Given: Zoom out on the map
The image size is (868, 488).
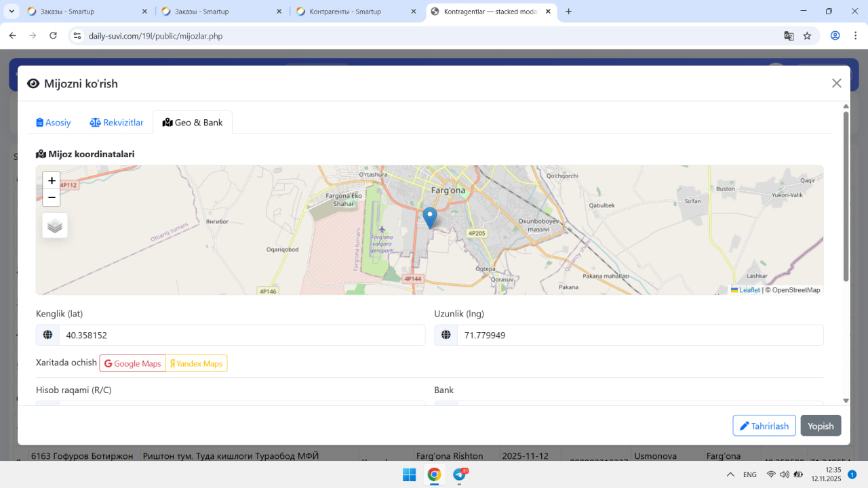Looking at the screenshot, I should click(52, 198).
